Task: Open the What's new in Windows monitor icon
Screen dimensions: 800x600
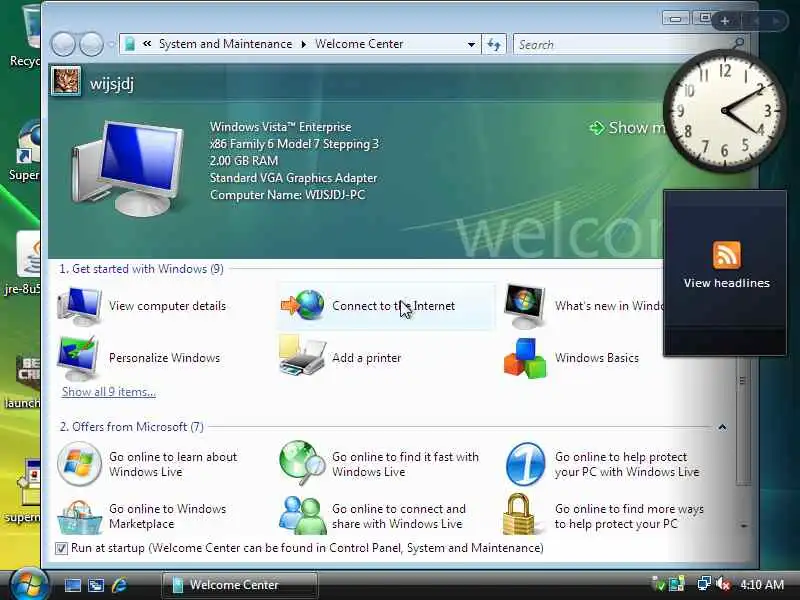Action: (x=524, y=306)
